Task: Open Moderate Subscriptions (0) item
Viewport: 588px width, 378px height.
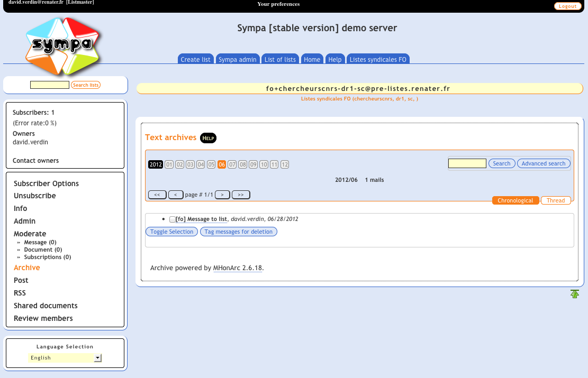Action: tap(48, 257)
